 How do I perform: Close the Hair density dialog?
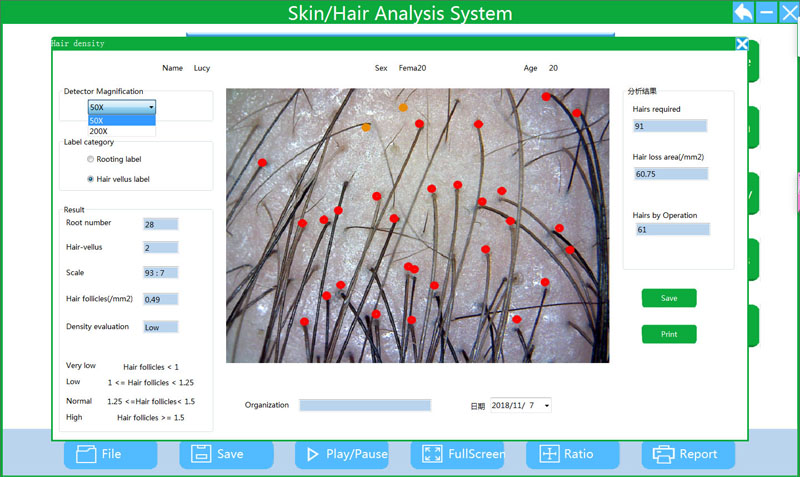click(741, 44)
